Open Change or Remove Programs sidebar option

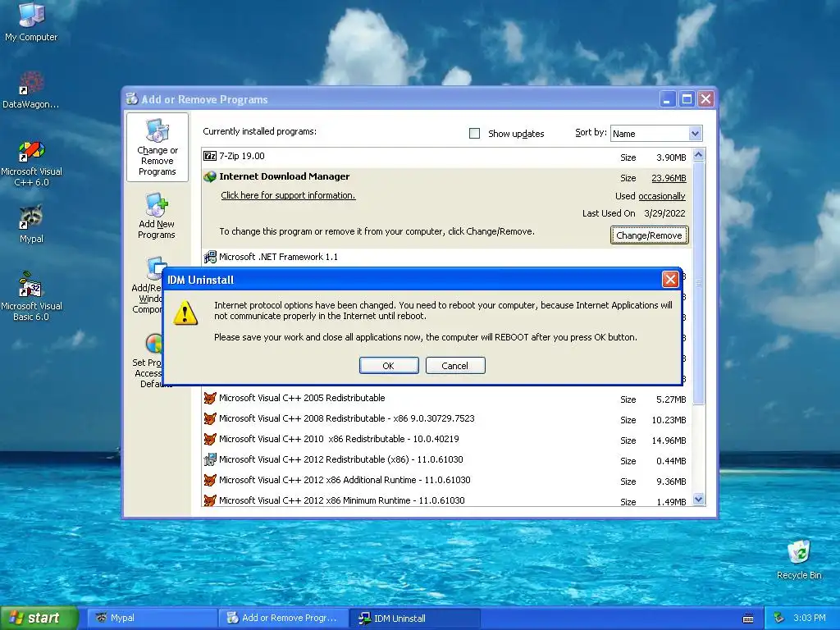coord(157,148)
